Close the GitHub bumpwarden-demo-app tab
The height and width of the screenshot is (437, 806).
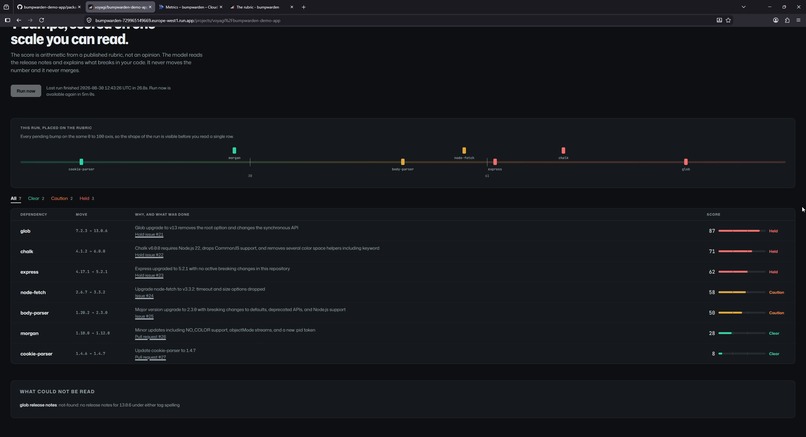[79, 7]
